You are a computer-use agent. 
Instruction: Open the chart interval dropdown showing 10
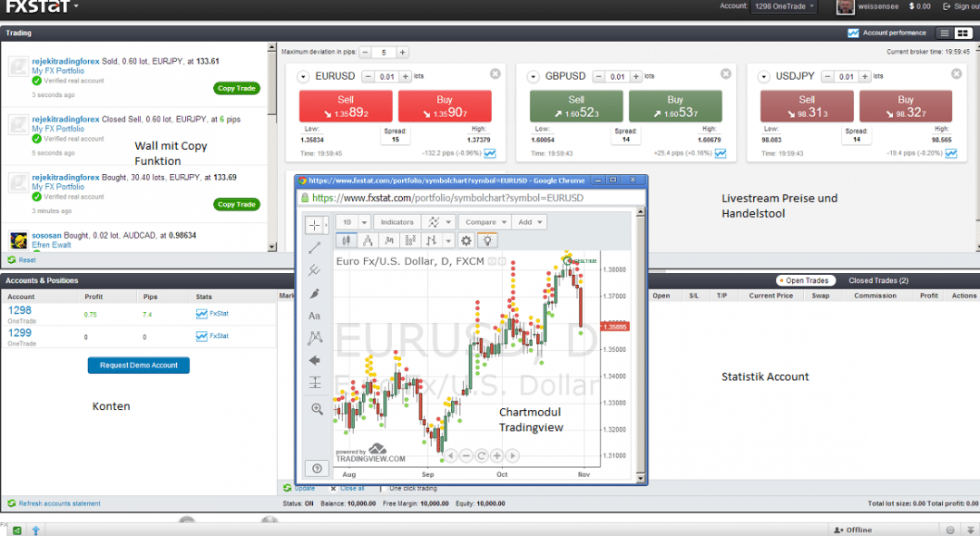coord(353,221)
